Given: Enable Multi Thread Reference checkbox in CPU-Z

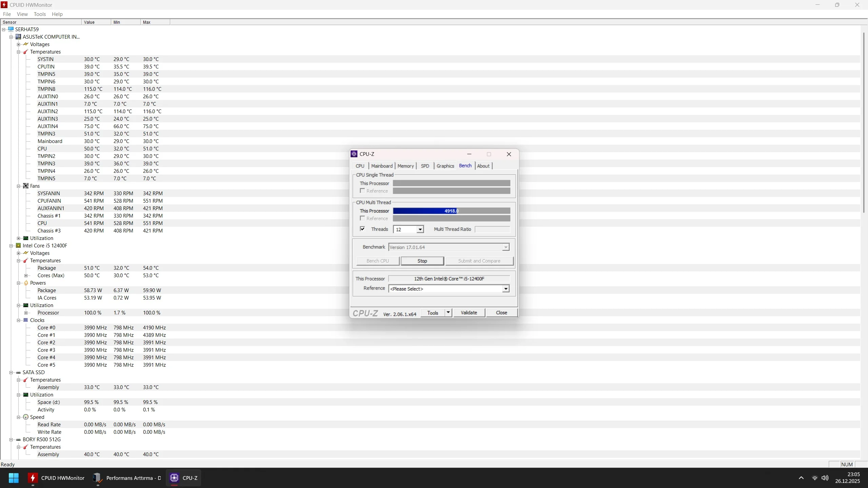Looking at the screenshot, I should tap(362, 218).
